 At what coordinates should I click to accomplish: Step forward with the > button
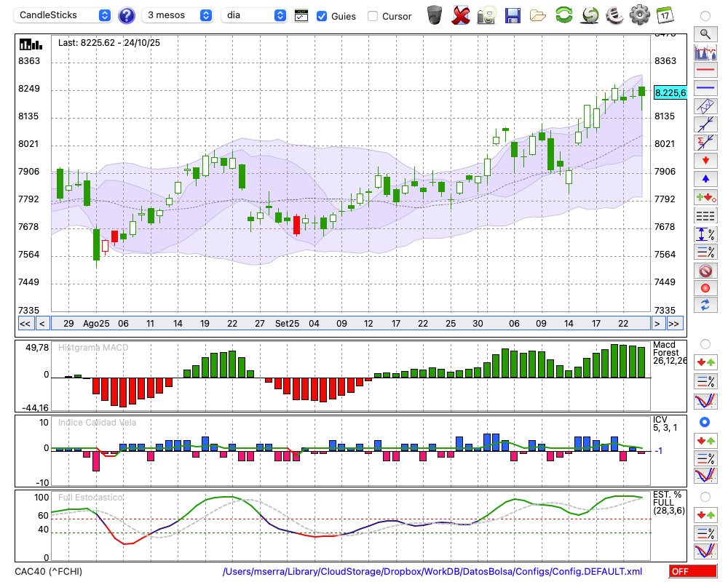(x=657, y=324)
